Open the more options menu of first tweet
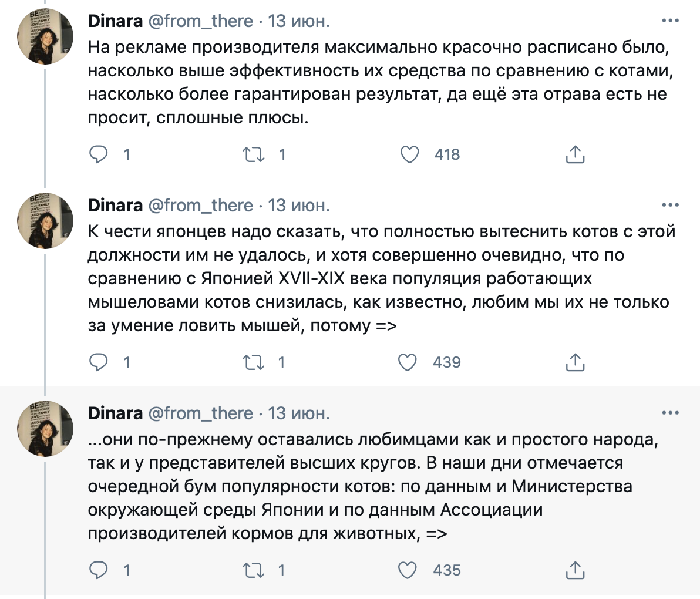Viewport: 700px width, 599px height. (670, 21)
